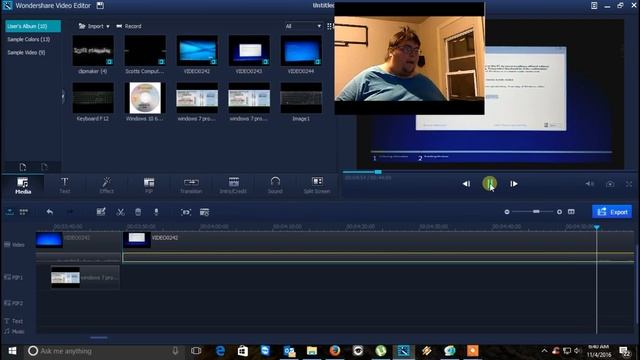The width and height of the screenshot is (640, 360).
Task: Select the VIDEO0244 media thumbnail
Action: 301,51
